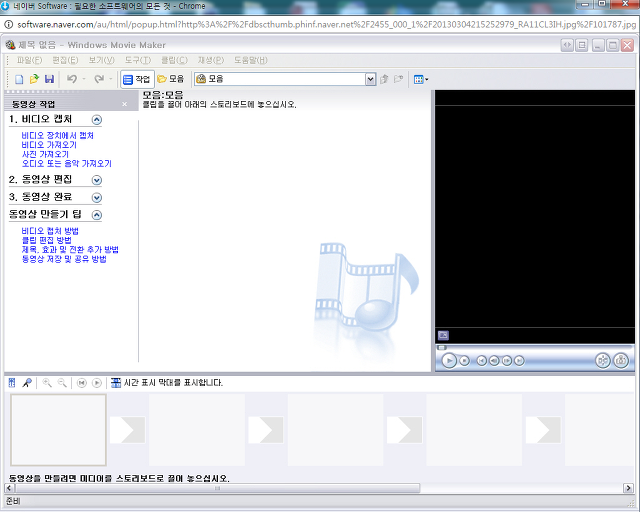Click the new collection folder icon
The width and height of the screenshot is (640, 512).
click(x=398, y=79)
